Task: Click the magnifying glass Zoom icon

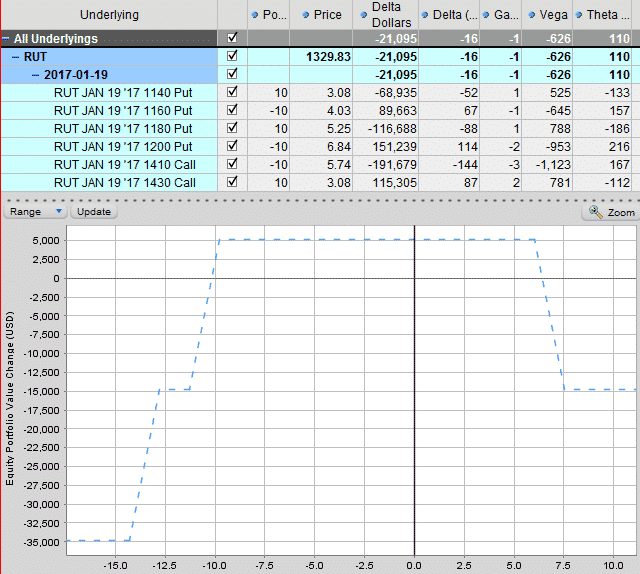Action: pos(596,212)
